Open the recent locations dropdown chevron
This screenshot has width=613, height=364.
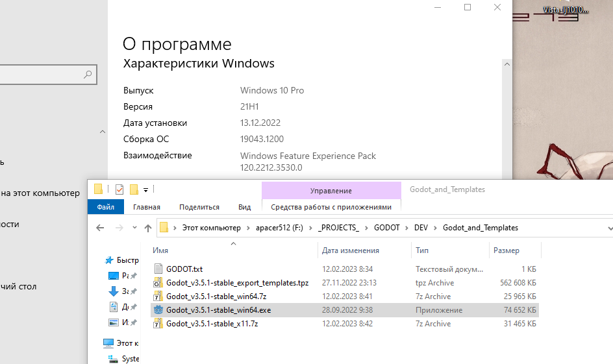pyautogui.click(x=134, y=227)
